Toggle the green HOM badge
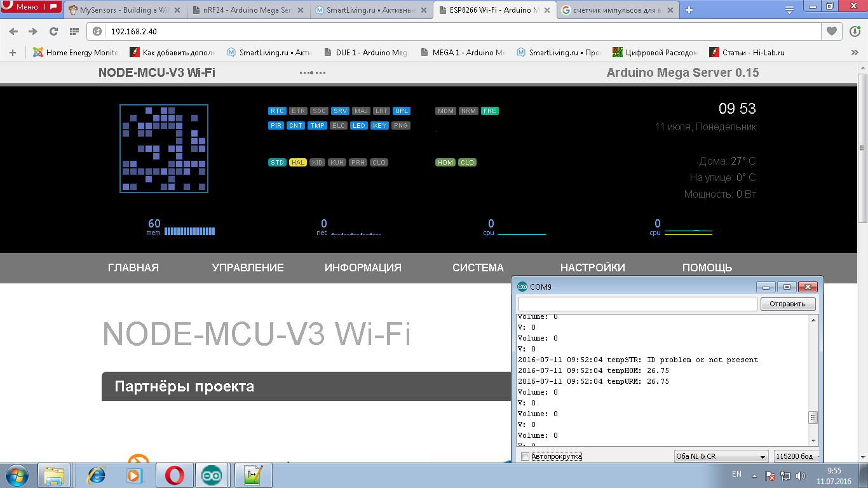The image size is (868, 488). 445,162
